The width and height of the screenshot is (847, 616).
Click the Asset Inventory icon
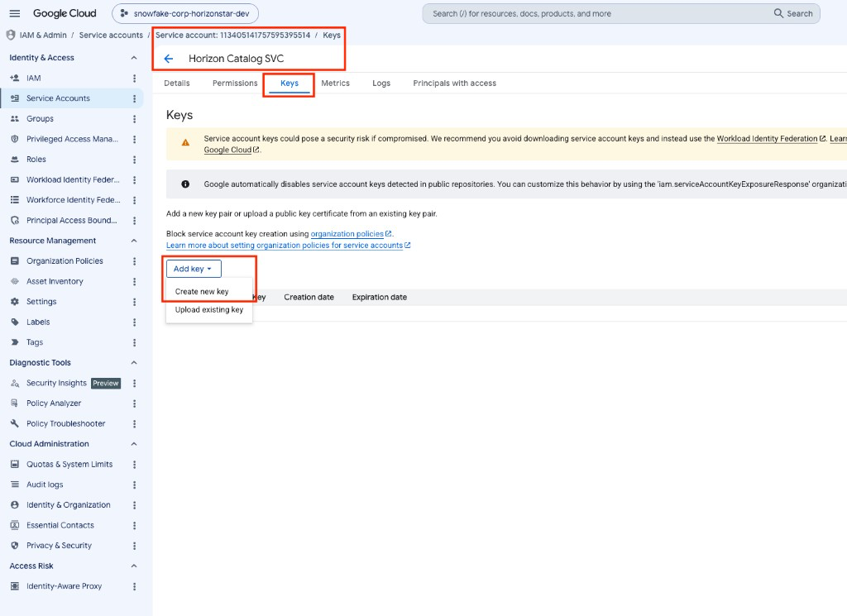(15, 281)
